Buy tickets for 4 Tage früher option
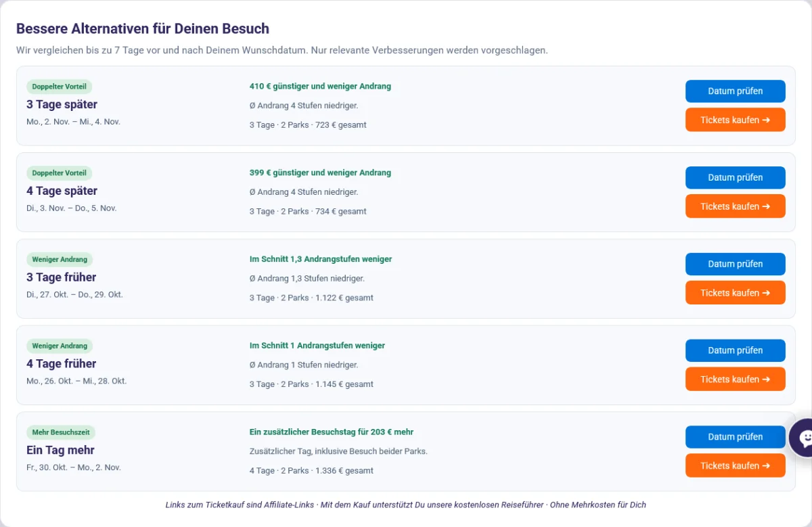The image size is (812, 527). click(736, 380)
